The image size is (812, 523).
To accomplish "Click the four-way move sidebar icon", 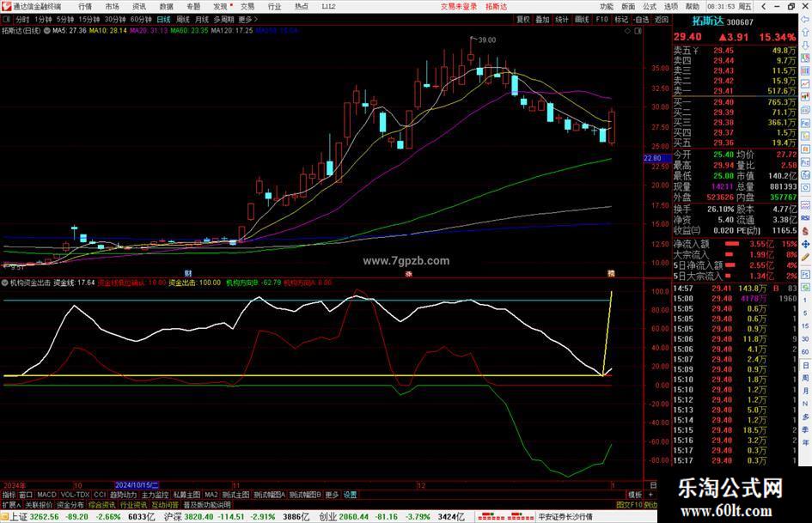I will click(x=805, y=244).
